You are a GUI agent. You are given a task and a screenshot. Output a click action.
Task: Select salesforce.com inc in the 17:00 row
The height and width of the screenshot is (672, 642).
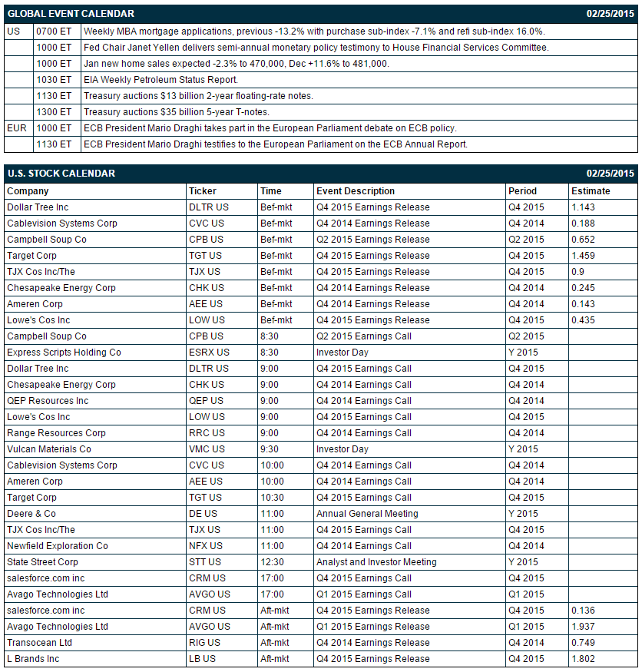[x=46, y=578]
